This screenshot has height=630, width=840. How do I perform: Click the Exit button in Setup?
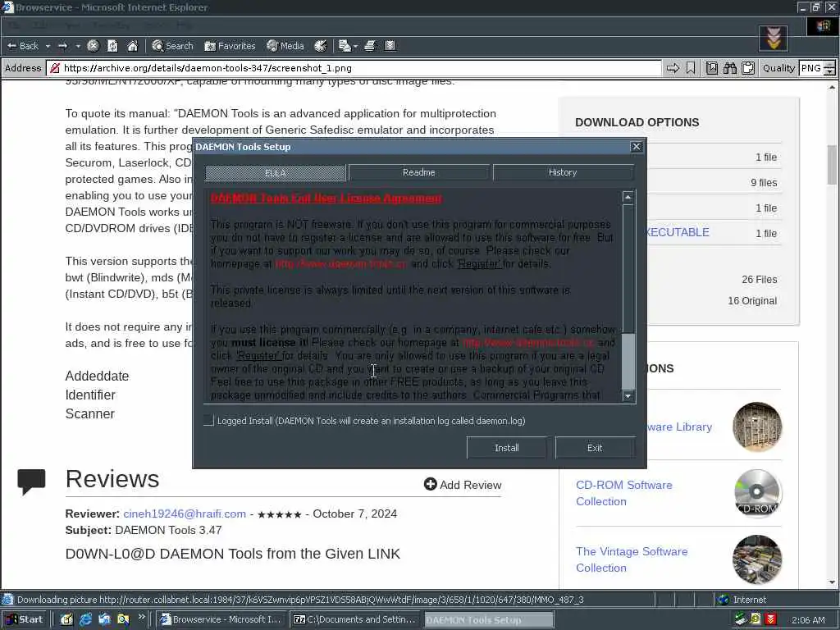click(x=595, y=448)
